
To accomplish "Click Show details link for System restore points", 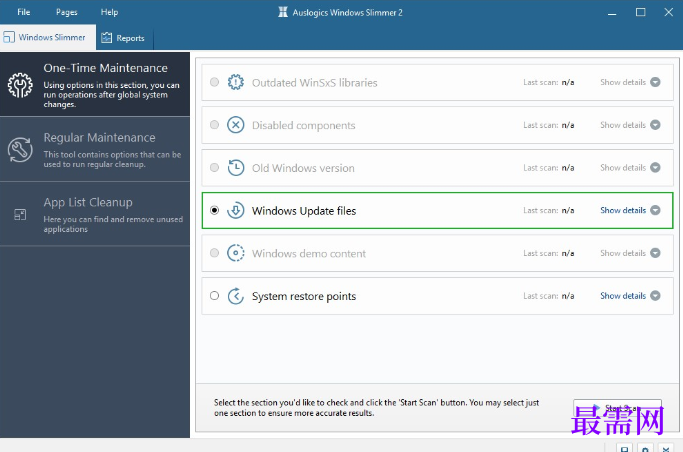I will (623, 296).
